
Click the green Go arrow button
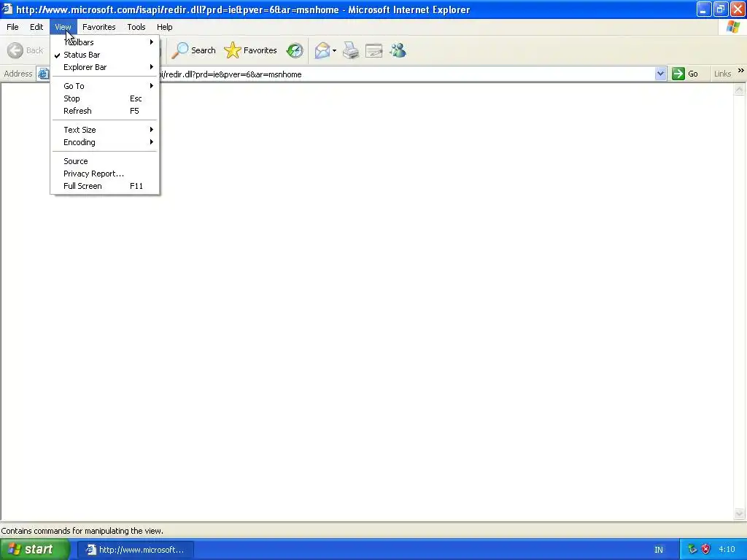point(686,74)
